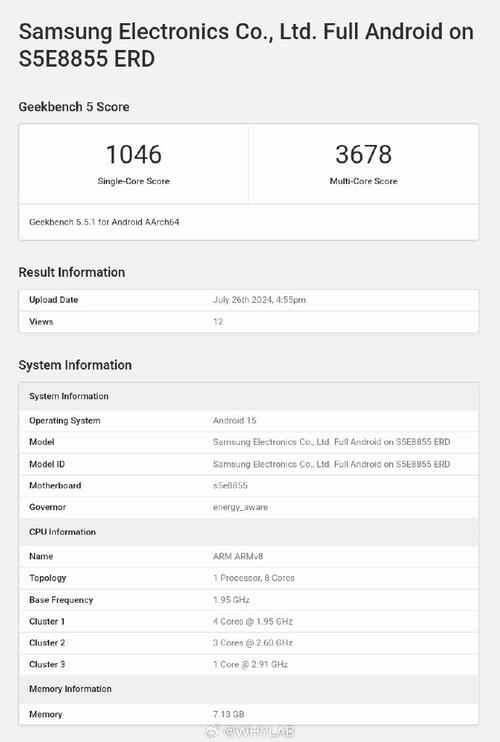Click the page title Samsung Electronics S5E8855 ERD
This screenshot has width=500, height=742.
[246, 45]
